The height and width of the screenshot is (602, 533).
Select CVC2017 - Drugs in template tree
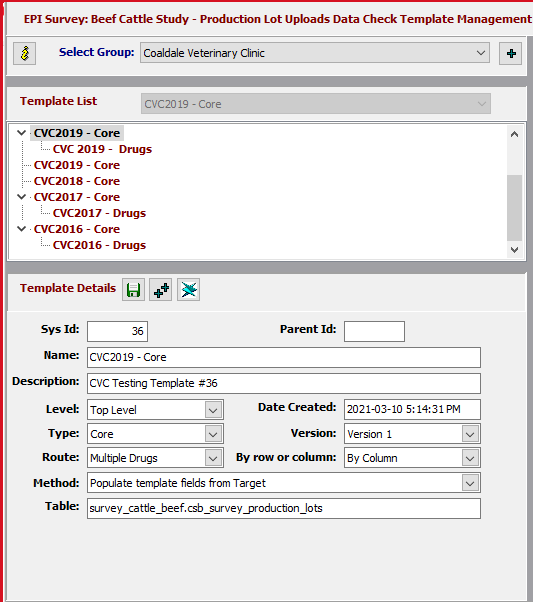pyautogui.click(x=99, y=213)
